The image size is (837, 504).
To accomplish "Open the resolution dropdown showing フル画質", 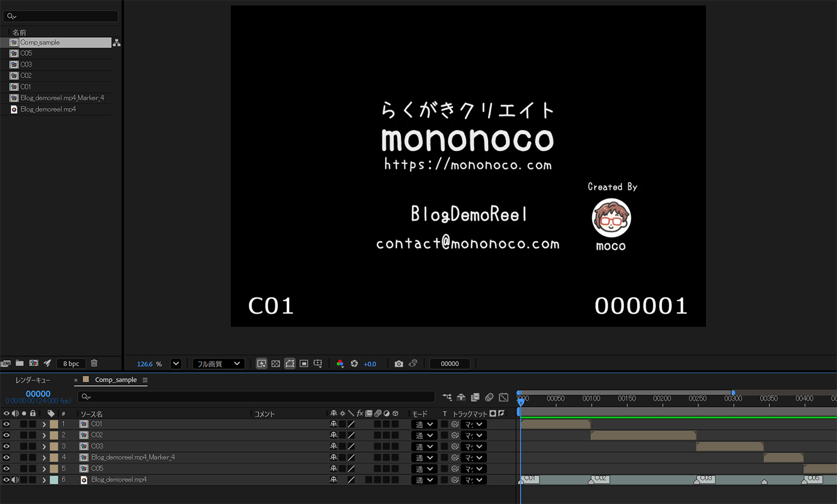I will tap(218, 364).
